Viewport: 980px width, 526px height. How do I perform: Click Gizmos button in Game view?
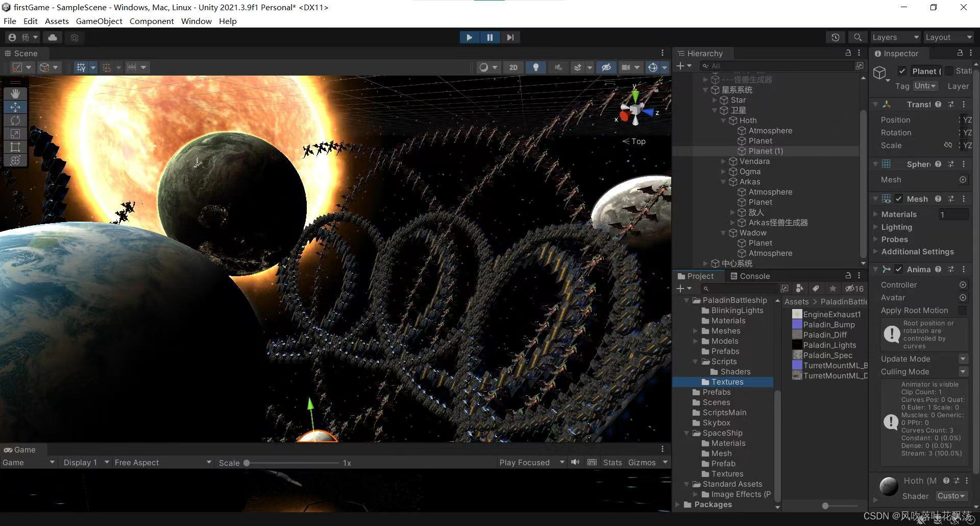pos(642,462)
